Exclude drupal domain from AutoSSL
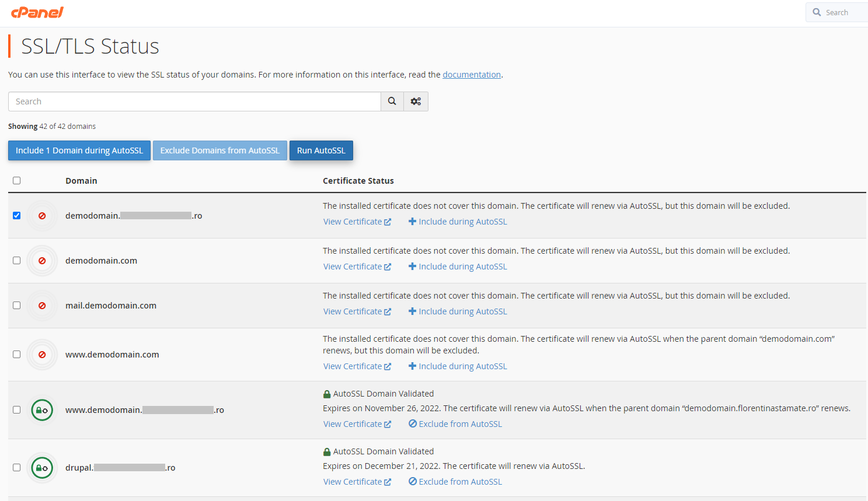Screen dimensions: 868x501 (x=455, y=482)
